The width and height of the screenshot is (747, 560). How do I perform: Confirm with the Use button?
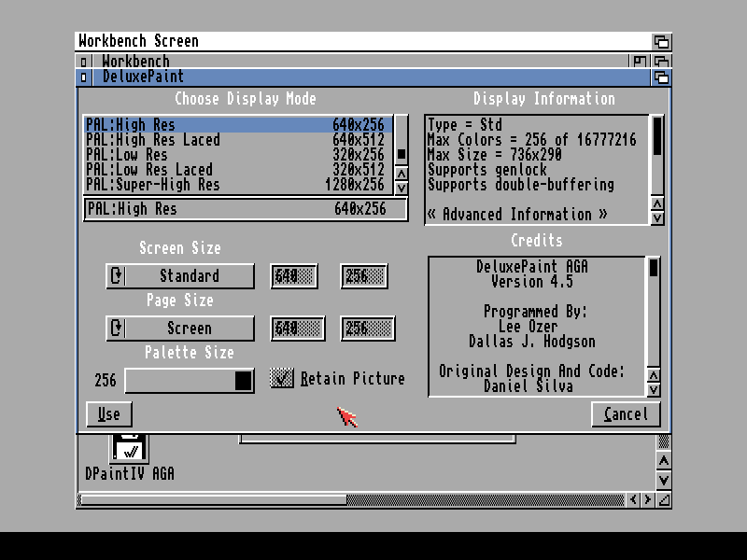109,414
